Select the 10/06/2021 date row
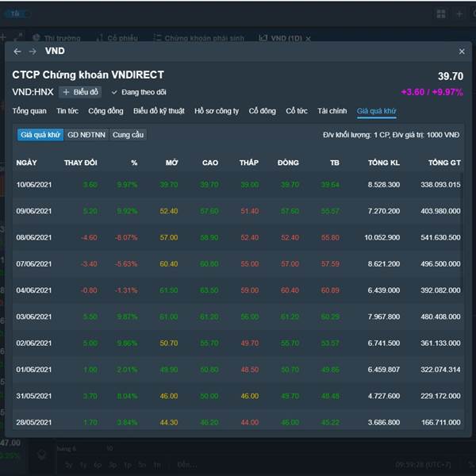 pyautogui.click(x=238, y=185)
